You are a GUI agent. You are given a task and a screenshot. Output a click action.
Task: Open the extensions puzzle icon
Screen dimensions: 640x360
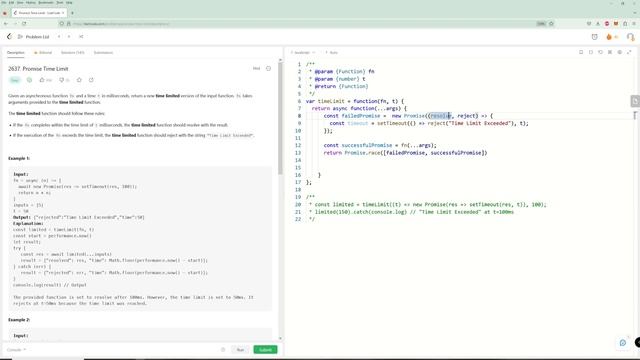[625, 24]
